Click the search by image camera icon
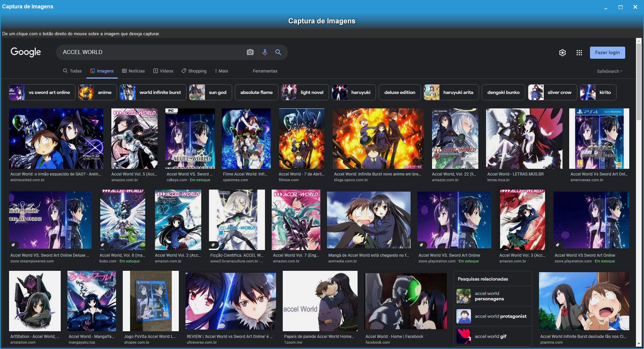Viewport: 644px width, 349px height. coord(250,52)
